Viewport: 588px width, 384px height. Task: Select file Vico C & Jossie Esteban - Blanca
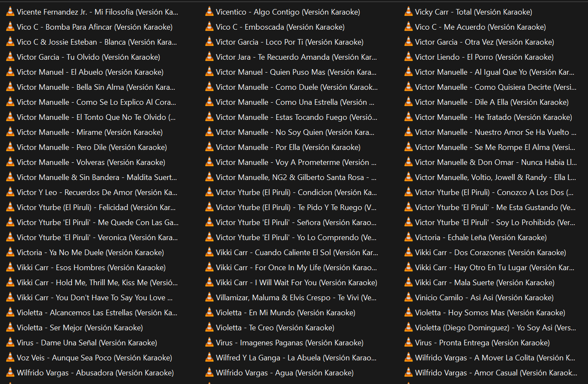[92, 42]
